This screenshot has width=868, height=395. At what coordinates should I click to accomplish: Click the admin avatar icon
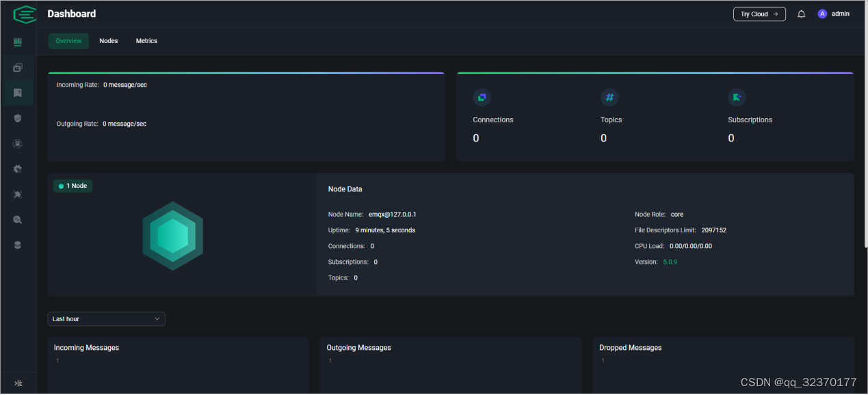point(822,14)
